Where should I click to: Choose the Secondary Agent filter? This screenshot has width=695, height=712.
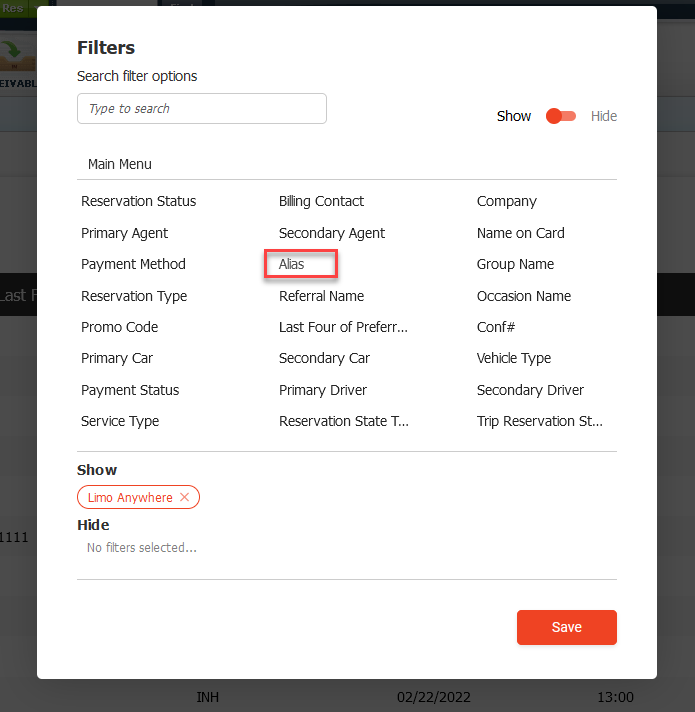[x=332, y=233]
